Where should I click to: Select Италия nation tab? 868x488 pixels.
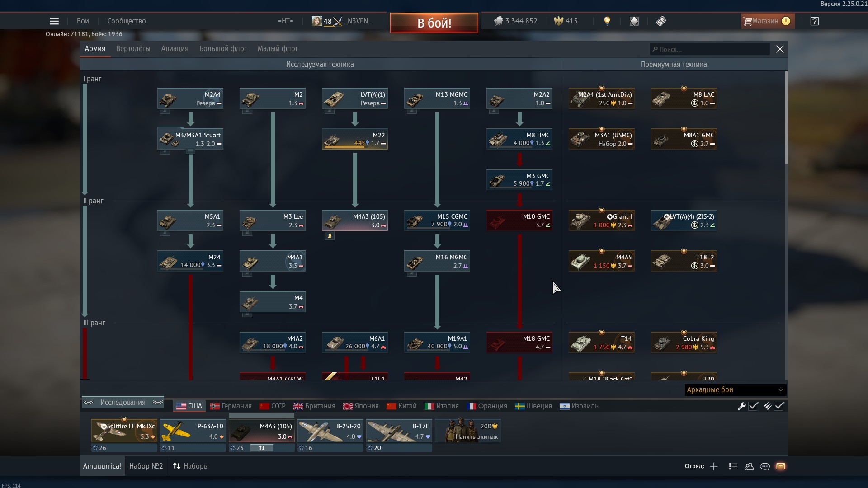click(442, 406)
